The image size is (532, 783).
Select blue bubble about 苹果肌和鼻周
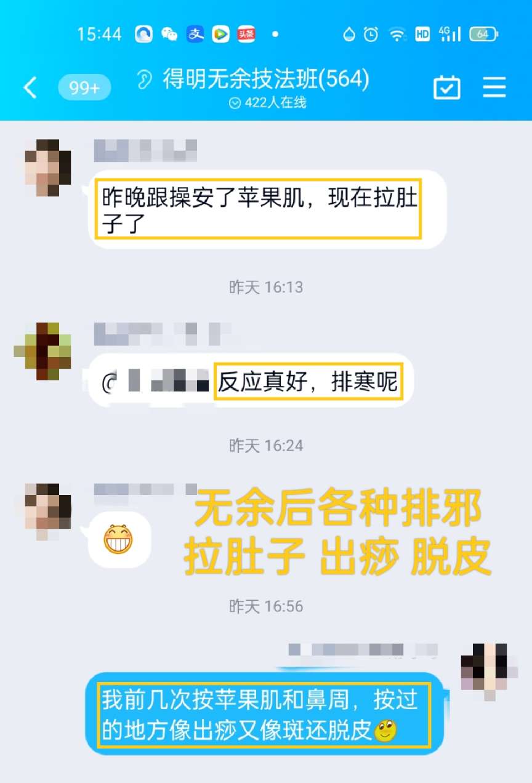(x=264, y=713)
